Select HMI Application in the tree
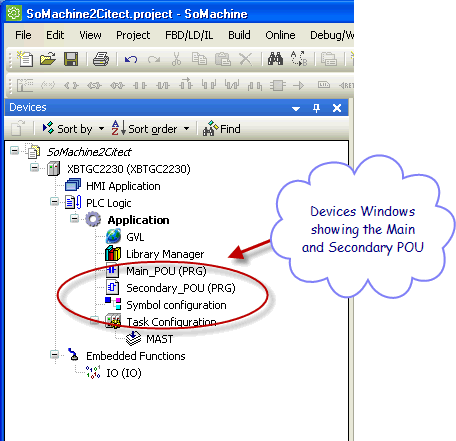The width and height of the screenshot is (456, 441). [x=123, y=186]
